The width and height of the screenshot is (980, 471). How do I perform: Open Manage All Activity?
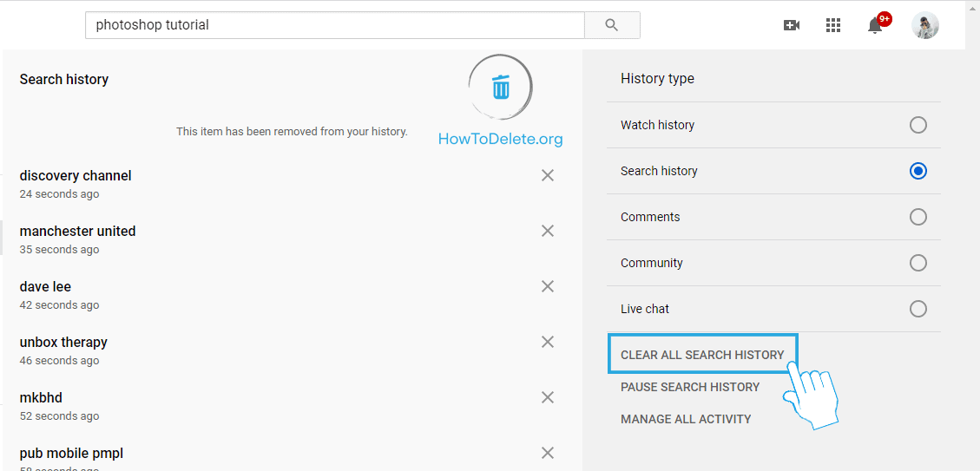tap(686, 419)
